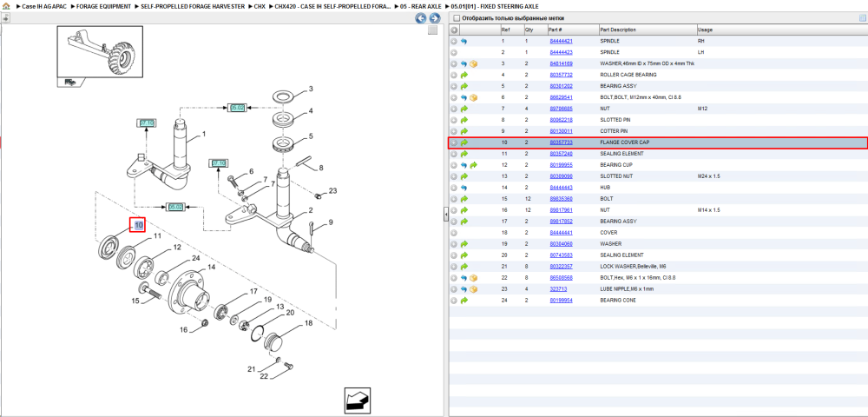Screen dimensions: 868x417
Task: Open part number link 80199954
Action: pos(561,300)
